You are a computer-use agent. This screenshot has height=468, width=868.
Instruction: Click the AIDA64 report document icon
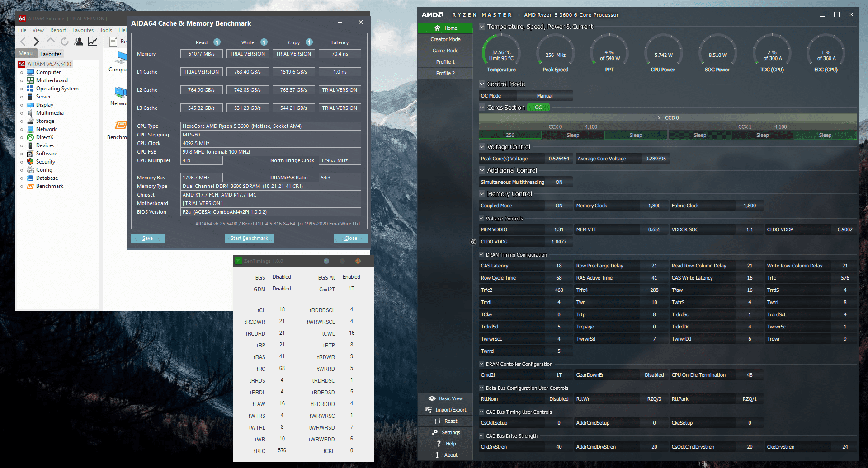coord(113,42)
